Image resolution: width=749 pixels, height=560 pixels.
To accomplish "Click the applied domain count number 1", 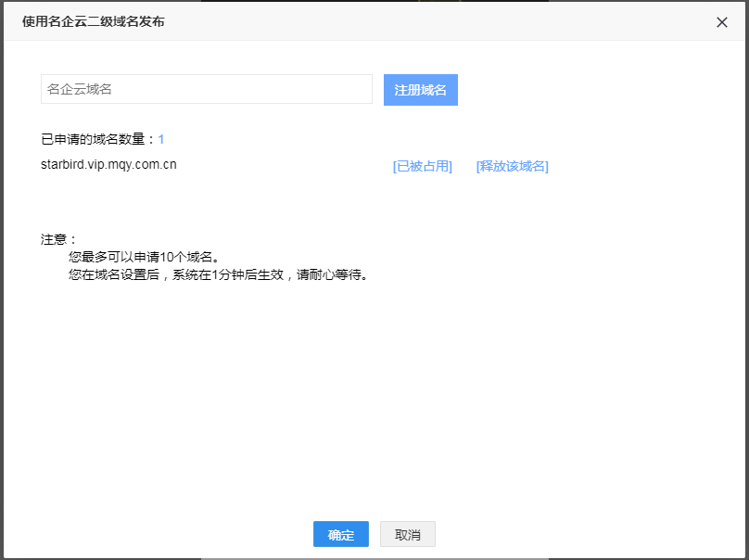I will click(x=161, y=138).
